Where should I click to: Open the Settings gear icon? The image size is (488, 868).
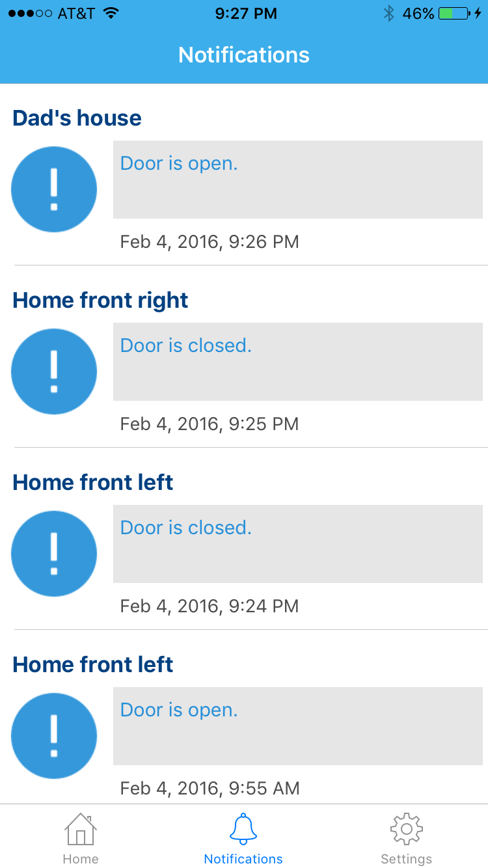pyautogui.click(x=407, y=829)
